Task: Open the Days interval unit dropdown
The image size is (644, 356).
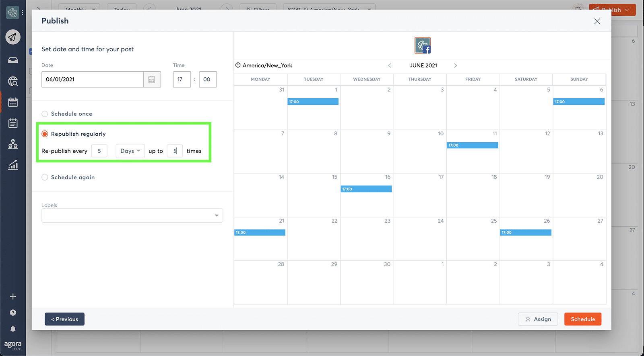Action: point(130,151)
